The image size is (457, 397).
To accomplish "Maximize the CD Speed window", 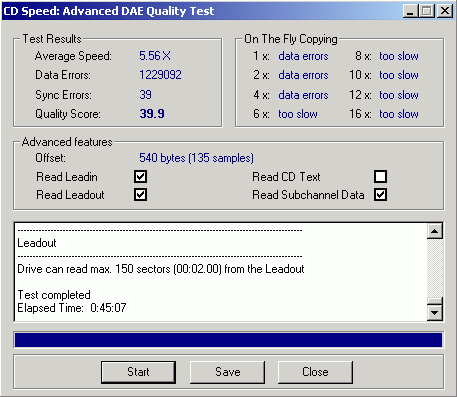I will click(x=427, y=11).
